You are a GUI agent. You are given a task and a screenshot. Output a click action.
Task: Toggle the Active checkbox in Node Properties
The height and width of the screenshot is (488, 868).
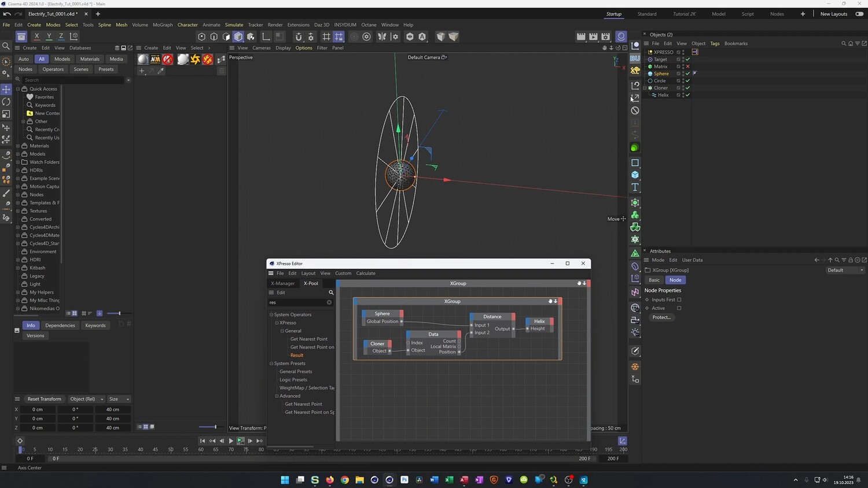click(x=679, y=308)
